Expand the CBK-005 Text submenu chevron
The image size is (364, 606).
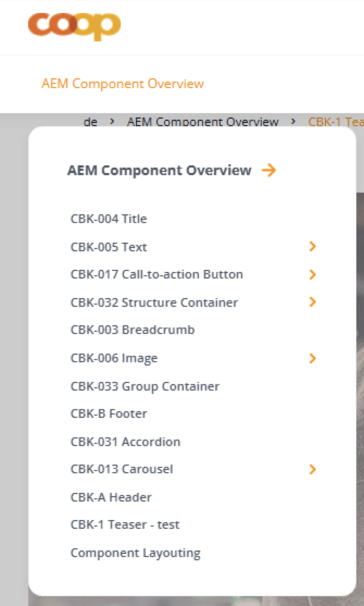click(313, 246)
